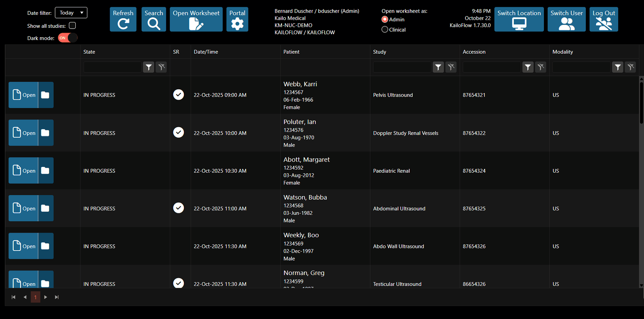Image resolution: width=644 pixels, height=319 pixels.
Task: Enable the Show all studies checkbox
Action: [x=72, y=25]
